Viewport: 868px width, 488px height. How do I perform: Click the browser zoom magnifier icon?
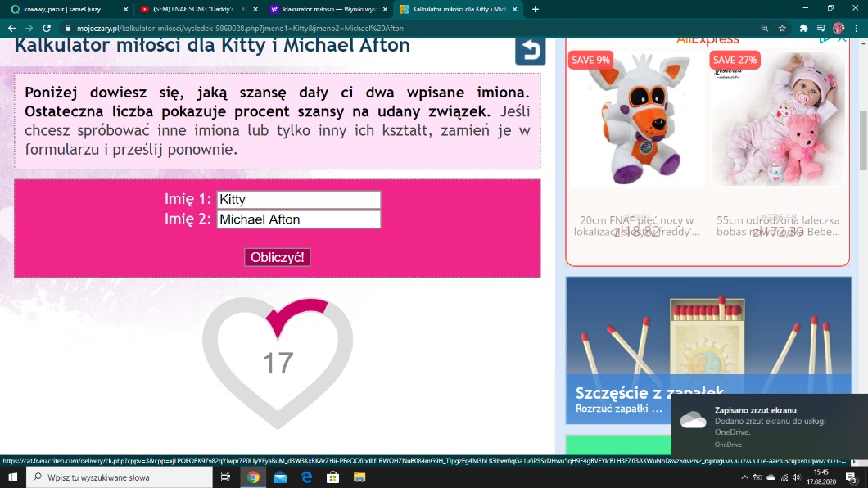764,28
